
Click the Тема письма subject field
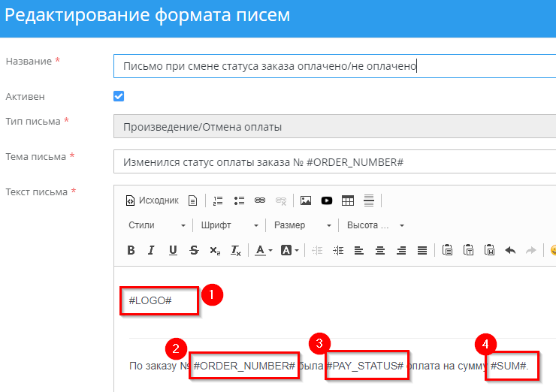coord(334,162)
